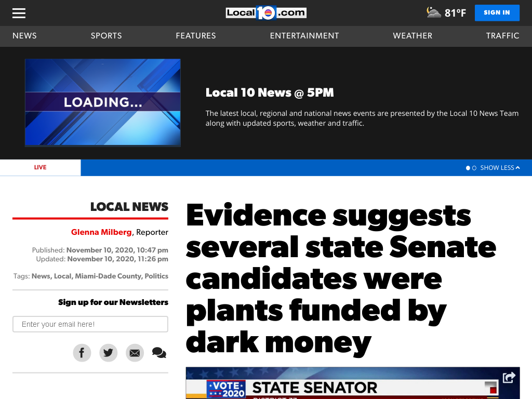Focus the newsletter email input field

point(90,324)
